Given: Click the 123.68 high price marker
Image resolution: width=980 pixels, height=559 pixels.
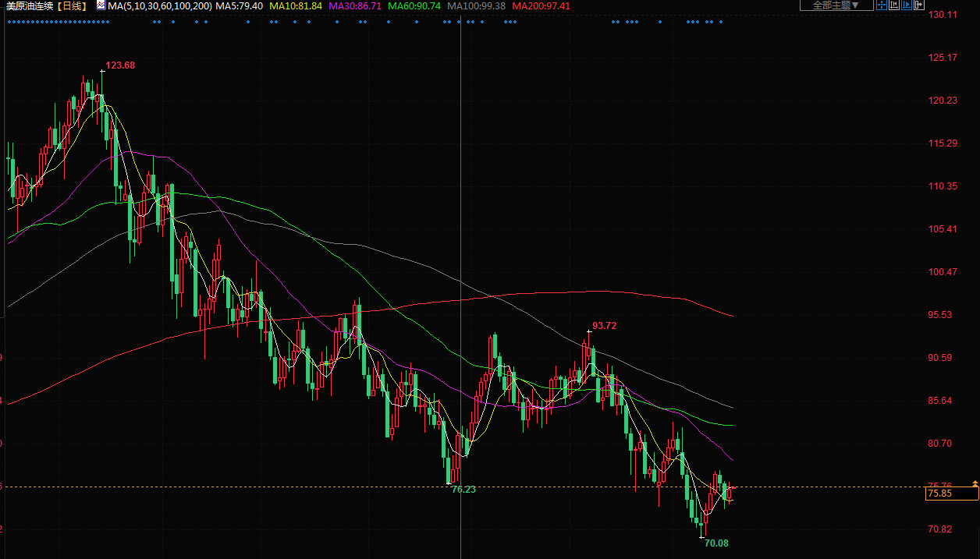Looking at the screenshot, I should pyautogui.click(x=120, y=65).
